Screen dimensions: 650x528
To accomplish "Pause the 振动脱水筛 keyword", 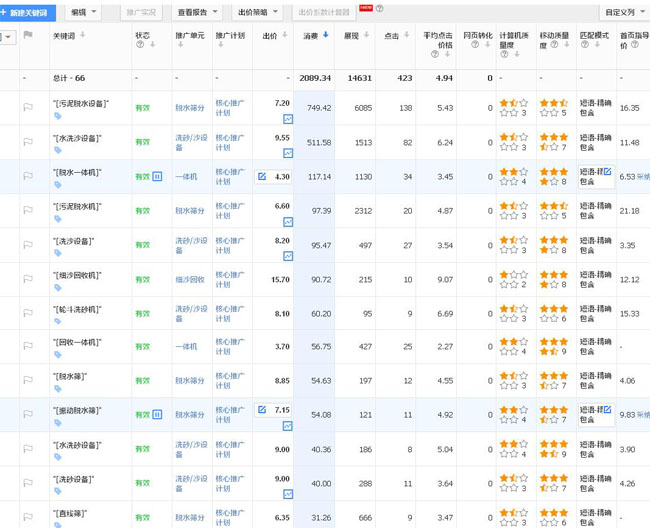I will [x=157, y=414].
